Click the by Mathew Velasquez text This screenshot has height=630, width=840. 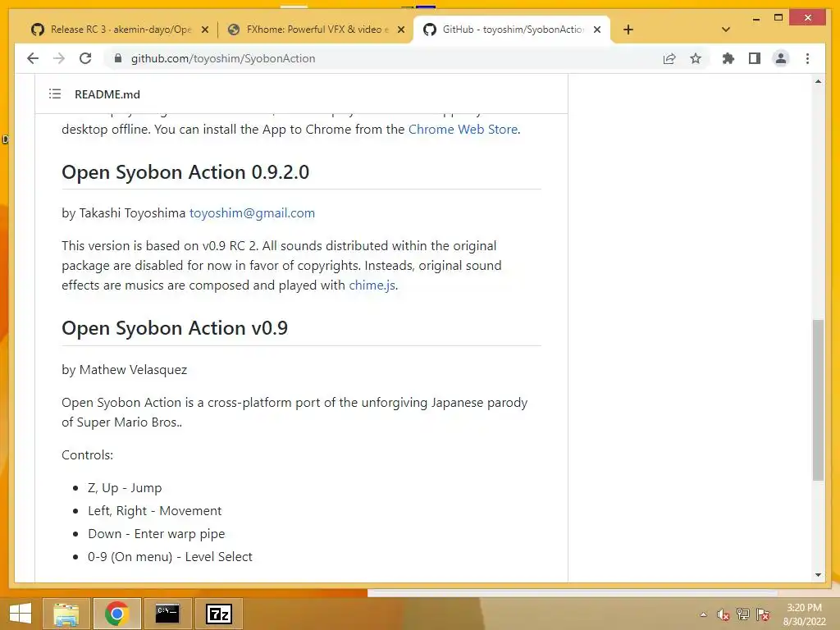[125, 370]
